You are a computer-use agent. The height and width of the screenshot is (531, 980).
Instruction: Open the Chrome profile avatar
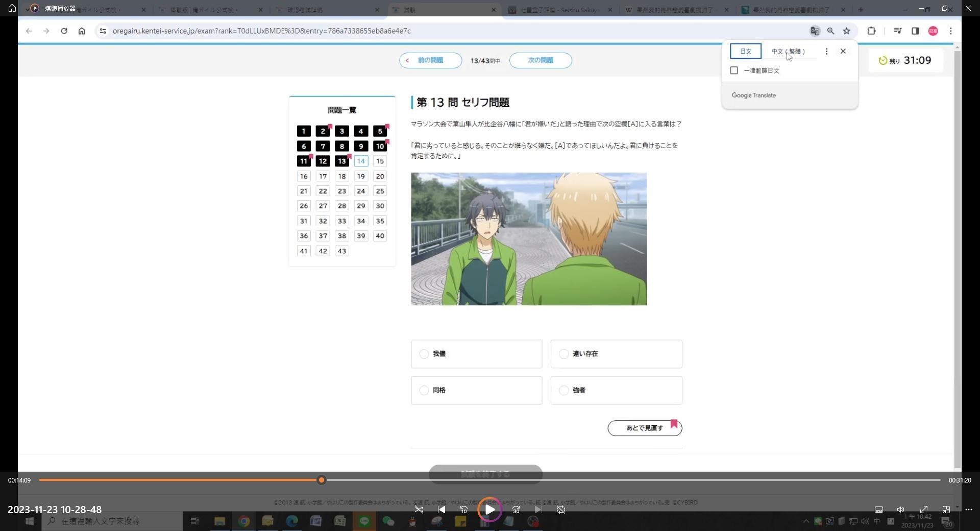click(933, 31)
